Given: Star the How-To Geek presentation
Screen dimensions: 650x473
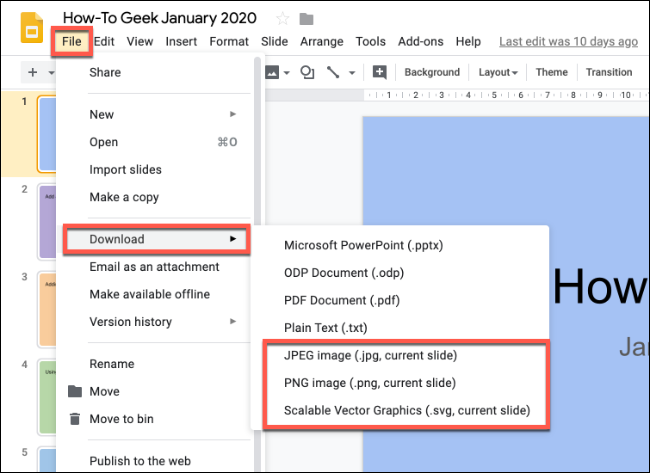Looking at the screenshot, I should point(283,19).
